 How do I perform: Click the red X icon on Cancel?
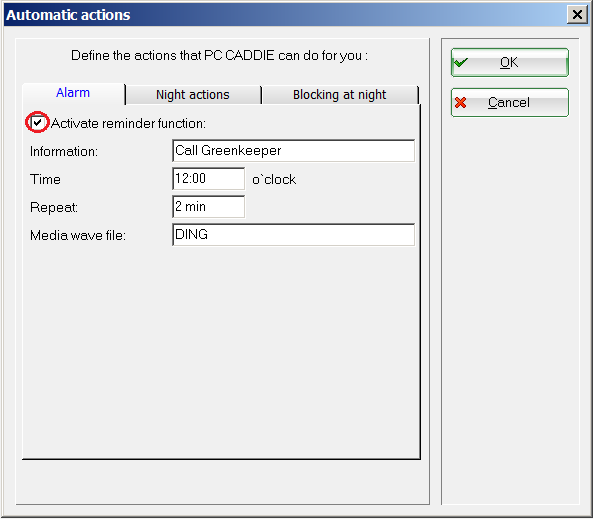(461, 103)
